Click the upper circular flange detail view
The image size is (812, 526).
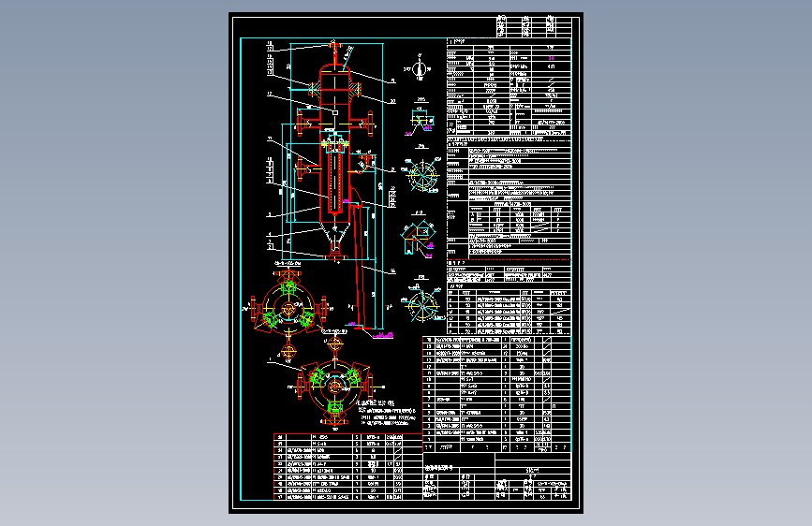422,175
